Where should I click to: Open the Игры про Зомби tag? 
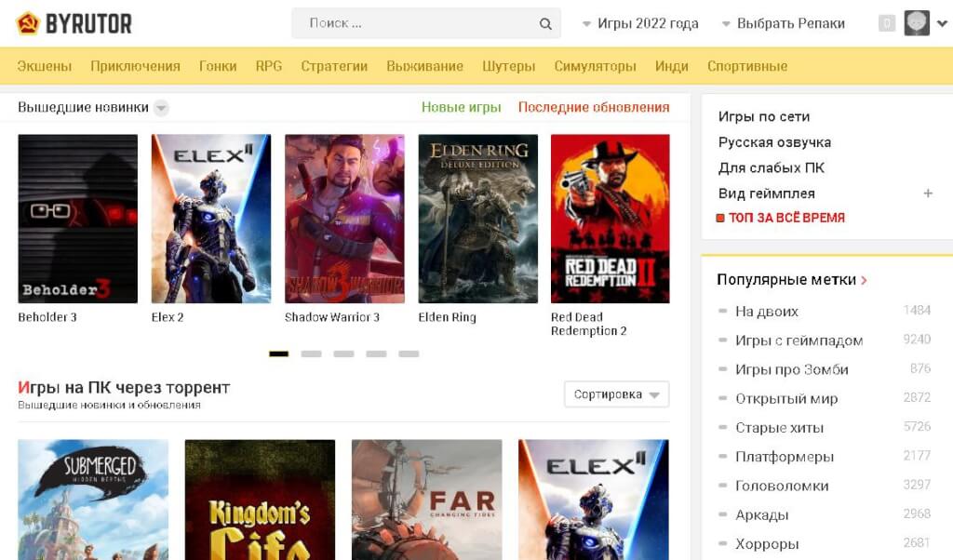tap(792, 369)
